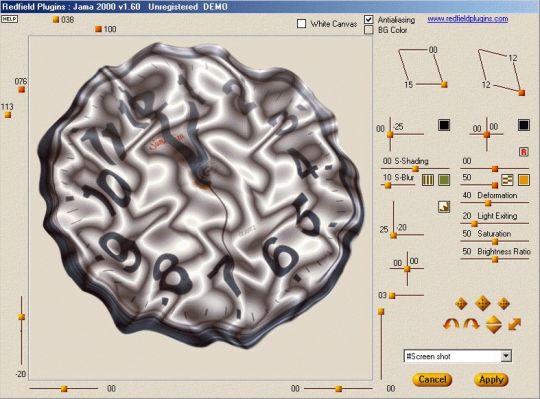Click the 113 marker handle on left edge
This screenshot has height=399, width=540.
coord(8,115)
